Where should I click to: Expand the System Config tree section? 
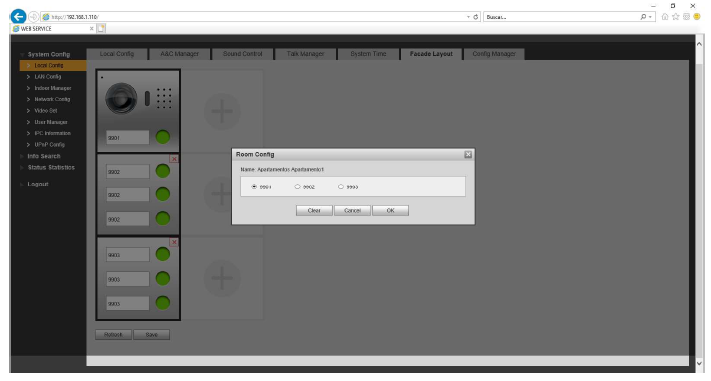49,54
